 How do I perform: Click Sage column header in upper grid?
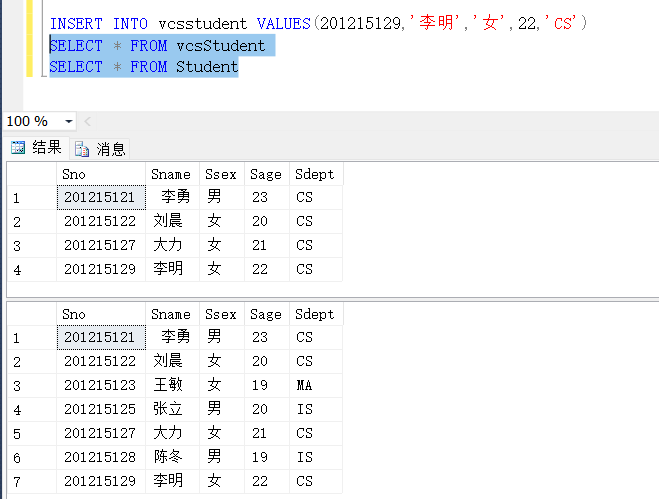point(266,174)
